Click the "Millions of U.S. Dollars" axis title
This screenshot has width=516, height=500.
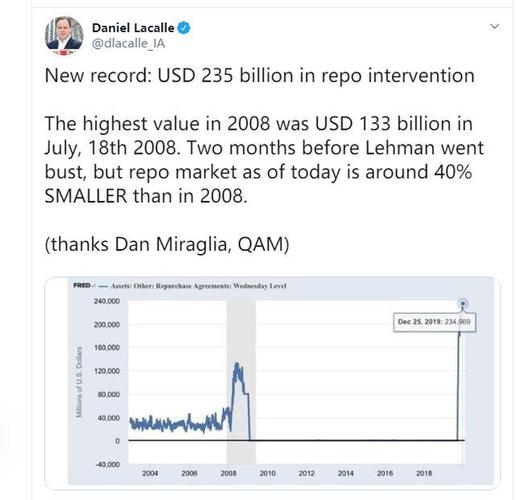(x=79, y=382)
